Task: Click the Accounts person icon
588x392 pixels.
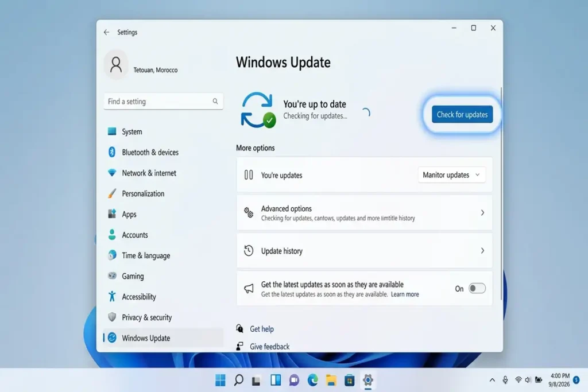Action: 112,235
